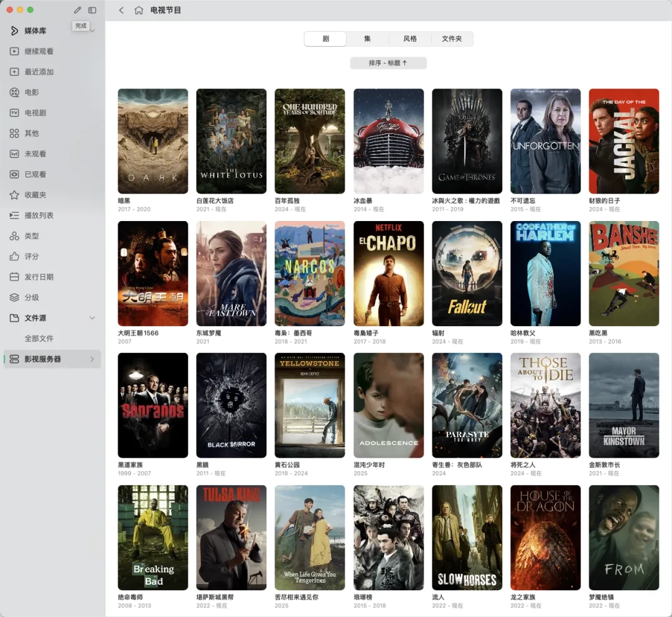The width and height of the screenshot is (672, 617).
Task: Open 继续观看 in the sidebar
Action: pyautogui.click(x=39, y=51)
